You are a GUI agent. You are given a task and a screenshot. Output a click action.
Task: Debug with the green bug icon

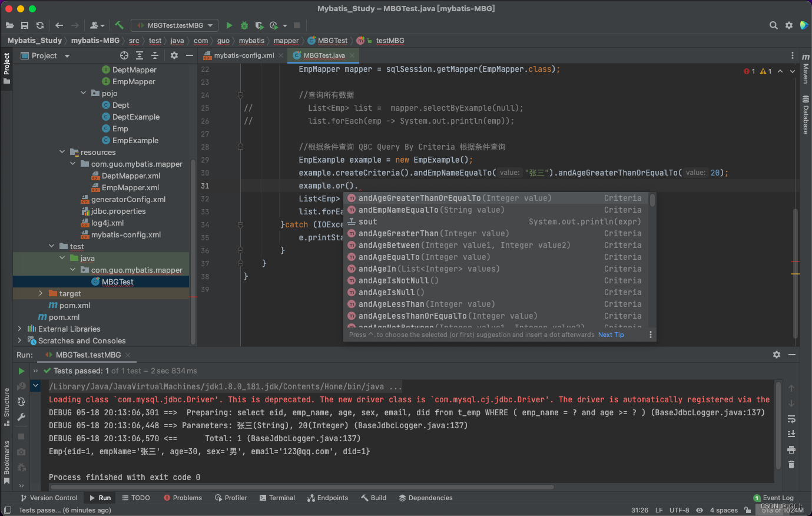pos(244,25)
